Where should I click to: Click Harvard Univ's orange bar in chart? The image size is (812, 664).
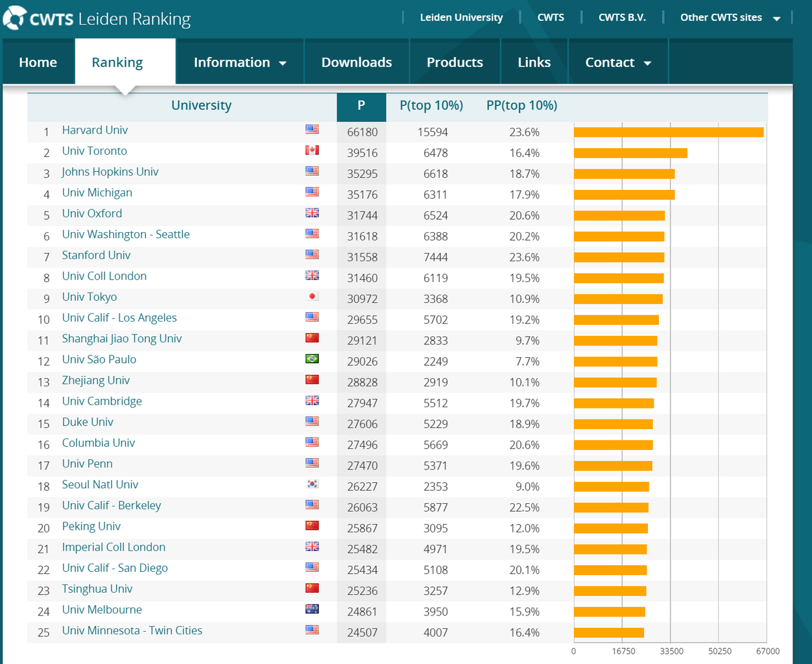click(669, 132)
